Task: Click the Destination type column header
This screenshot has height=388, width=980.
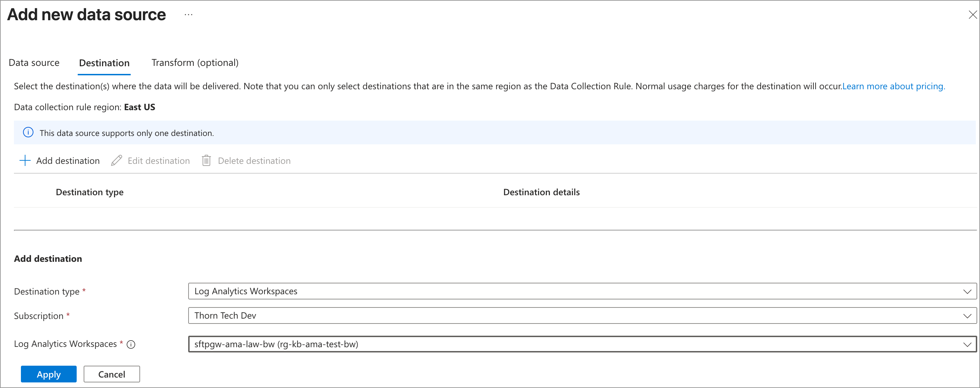Action: [90, 192]
